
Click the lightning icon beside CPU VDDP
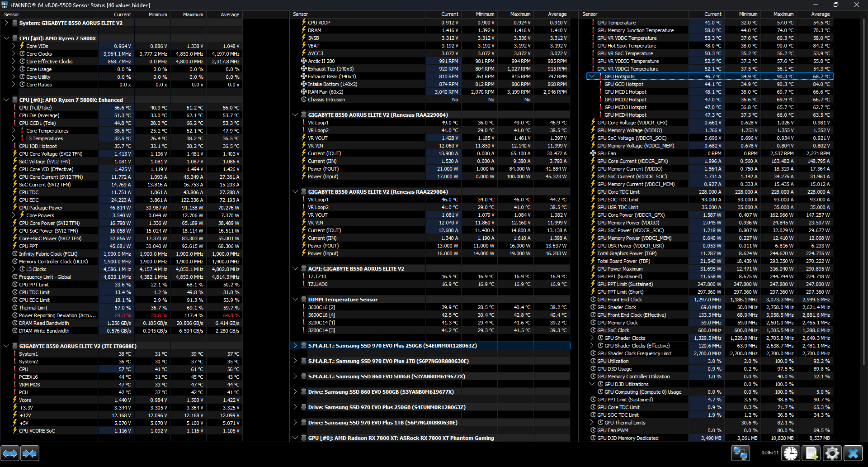pyautogui.click(x=304, y=23)
